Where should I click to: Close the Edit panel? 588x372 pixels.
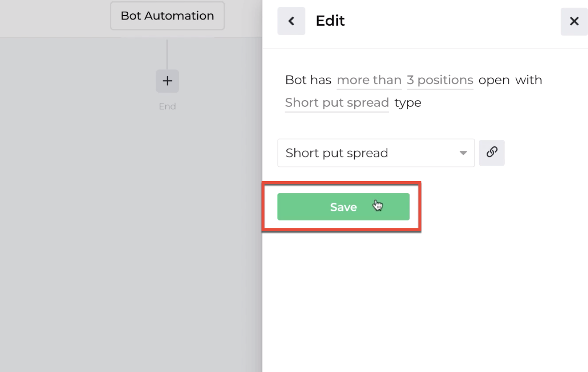[x=574, y=21]
